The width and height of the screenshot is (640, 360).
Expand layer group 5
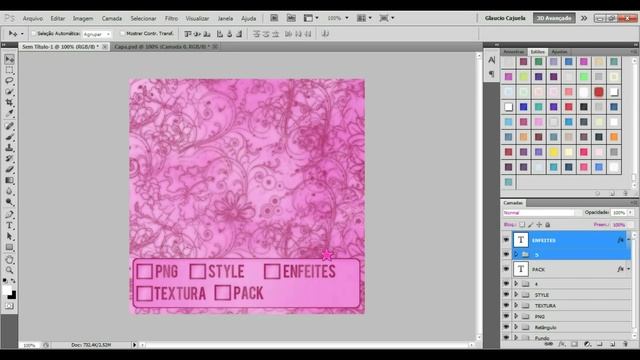pyautogui.click(x=516, y=254)
